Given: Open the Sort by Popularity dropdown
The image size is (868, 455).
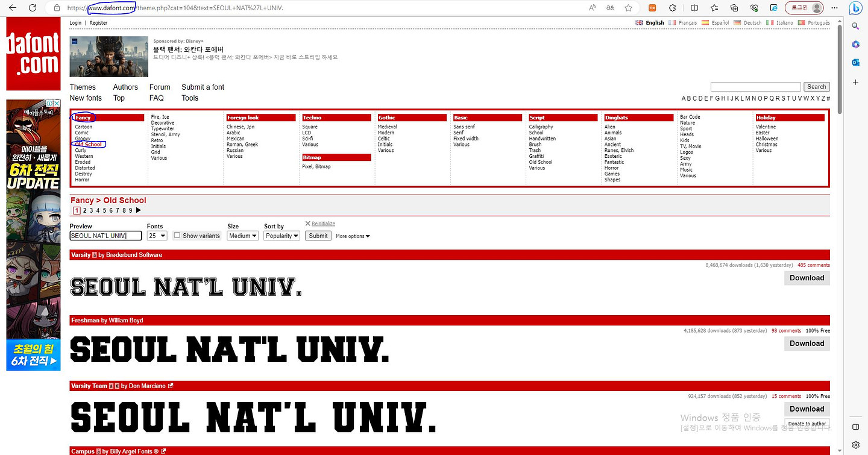Looking at the screenshot, I should tap(281, 236).
